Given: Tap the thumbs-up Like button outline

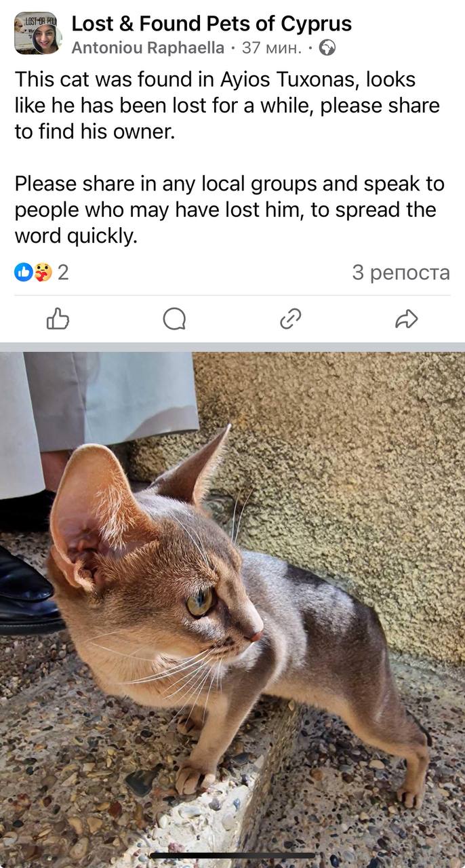Looking at the screenshot, I should pos(58,318).
